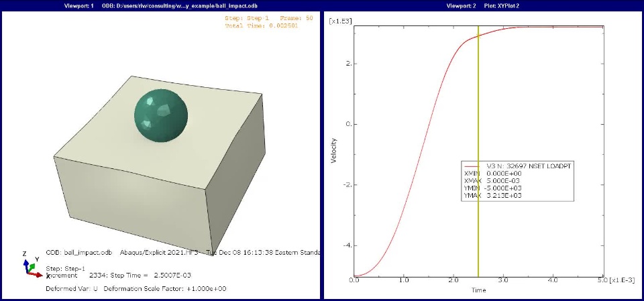Screen dimensions: 644x301
Task: Click the 'Total Time: 0.002501' text
Action: tap(261, 25)
